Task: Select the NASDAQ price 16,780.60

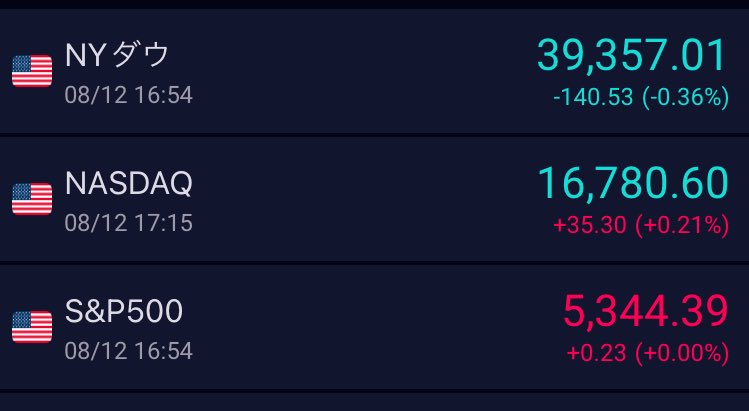Action: (633, 183)
